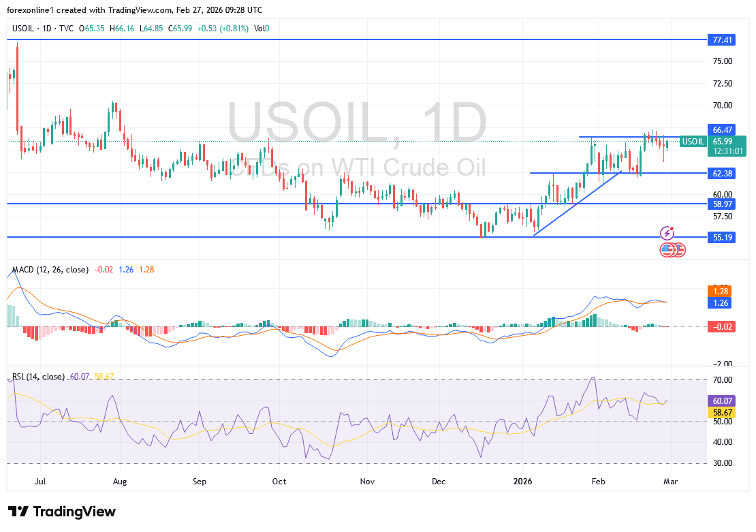Click the 66.47 resistance line price label
The height and width of the screenshot is (532, 756).
[722, 129]
